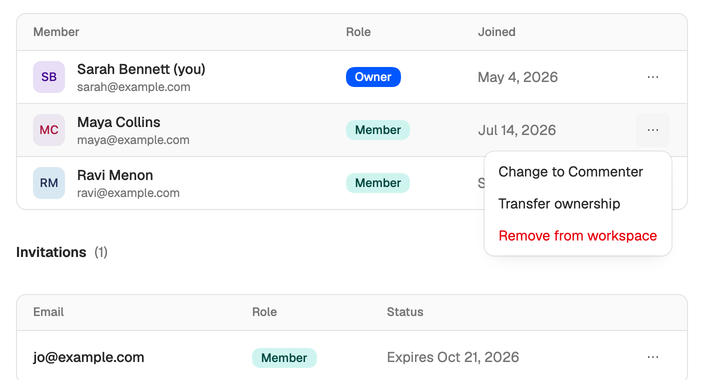Click the Jul 14, 2026 joined date
704x380 pixels.
517,130
